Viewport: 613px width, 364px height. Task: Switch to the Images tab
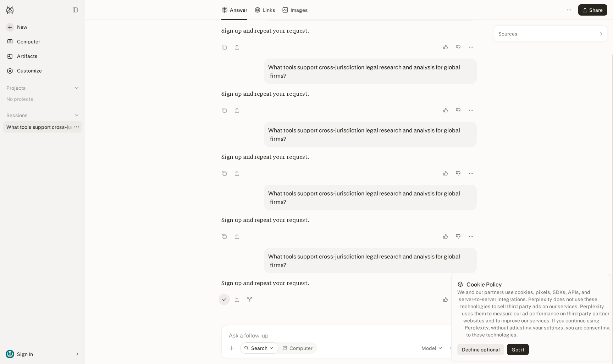click(x=295, y=10)
